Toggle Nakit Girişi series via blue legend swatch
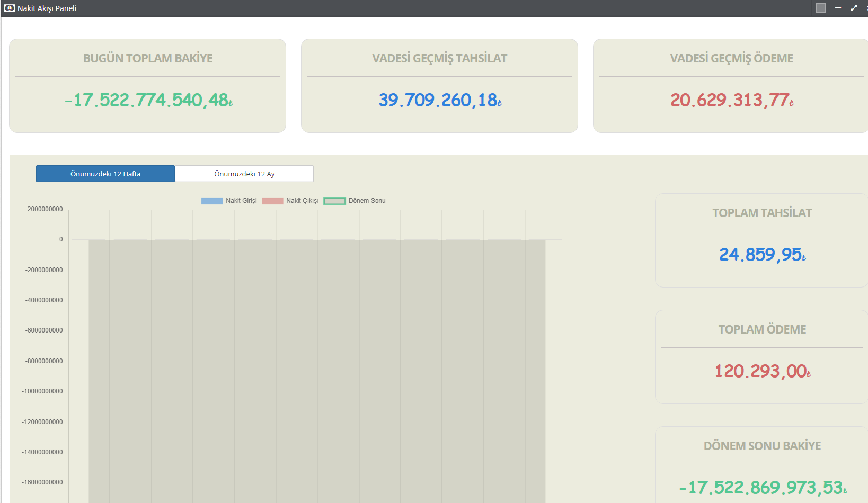The image size is (868, 503). [212, 201]
